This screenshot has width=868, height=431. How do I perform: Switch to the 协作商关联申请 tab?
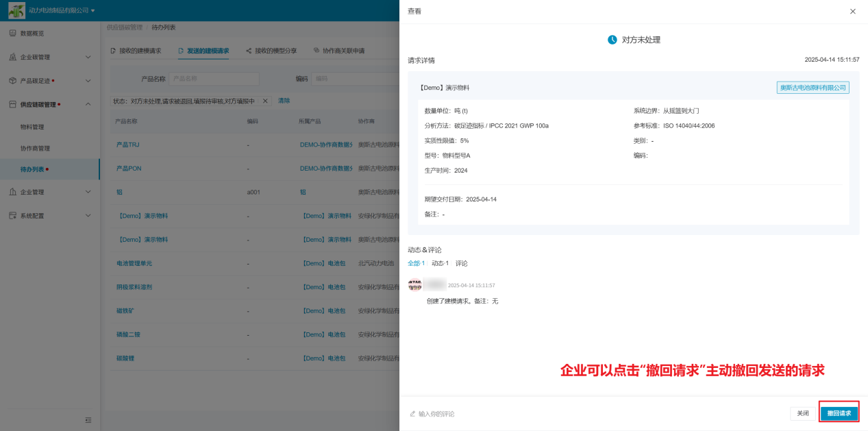(339, 51)
